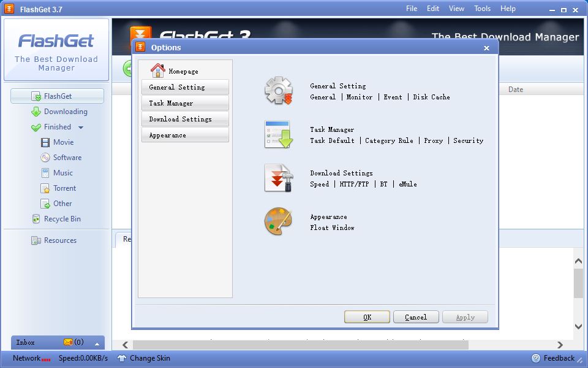Click the FlashGet title bar logo icon
588x368 pixels.
click(x=9, y=9)
